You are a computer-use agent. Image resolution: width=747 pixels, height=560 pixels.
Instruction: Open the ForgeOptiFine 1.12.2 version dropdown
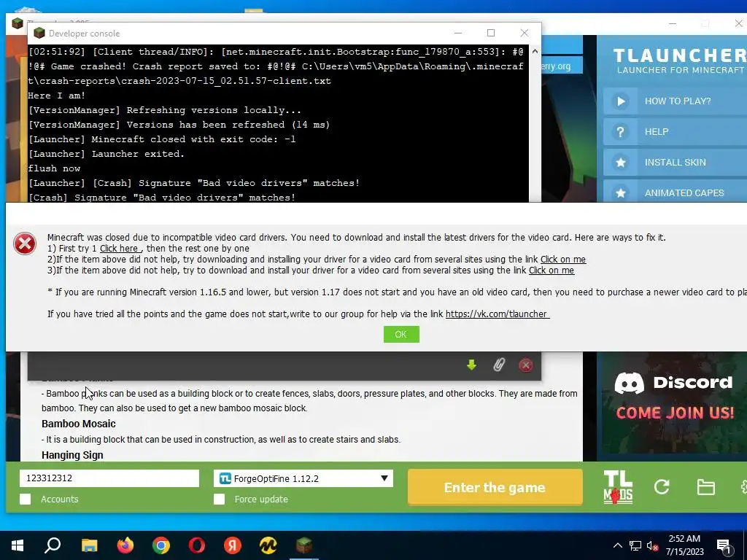click(x=303, y=478)
